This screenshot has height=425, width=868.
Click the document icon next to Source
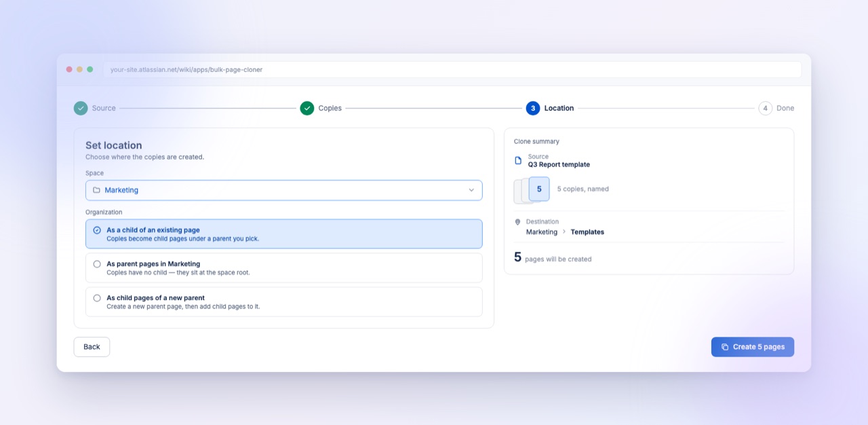pyautogui.click(x=519, y=161)
